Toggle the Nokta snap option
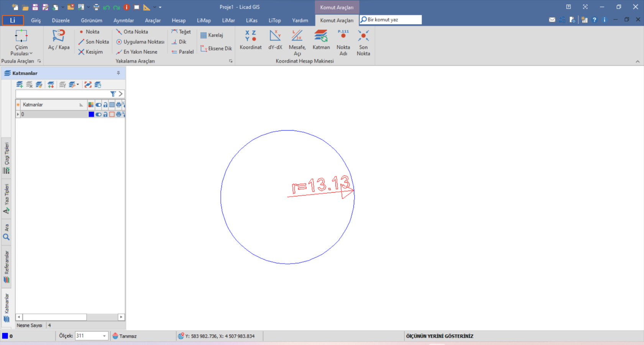Viewport: 644px width, 345px height. (x=89, y=32)
